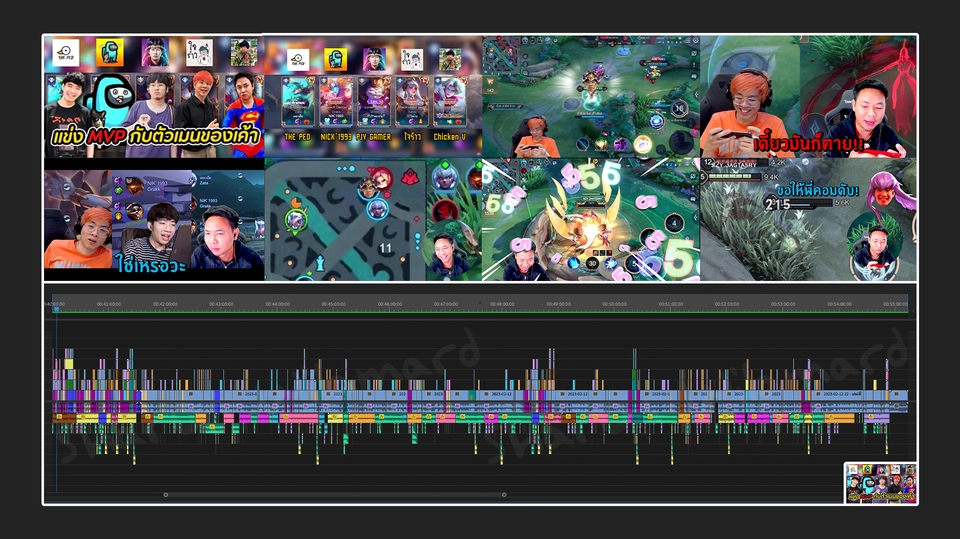
Task: Select 00:46:00:00 on the time ruler
Action: coord(390,304)
